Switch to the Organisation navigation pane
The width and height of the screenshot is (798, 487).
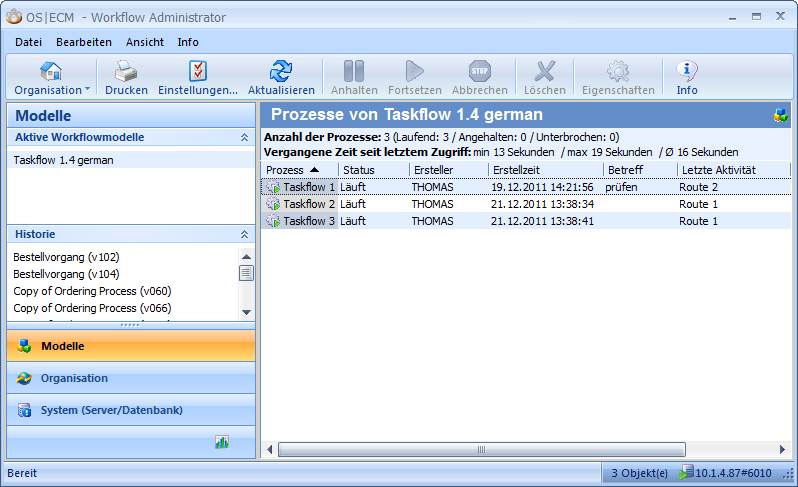click(x=74, y=378)
